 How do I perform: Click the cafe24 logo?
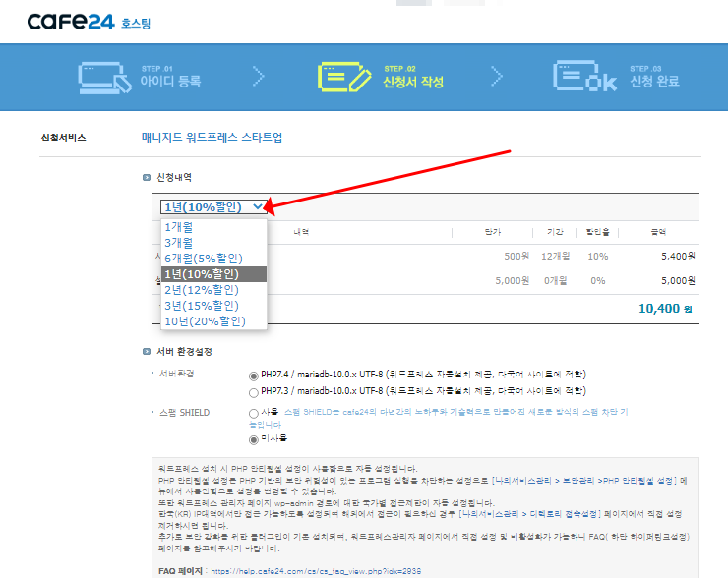(71, 22)
